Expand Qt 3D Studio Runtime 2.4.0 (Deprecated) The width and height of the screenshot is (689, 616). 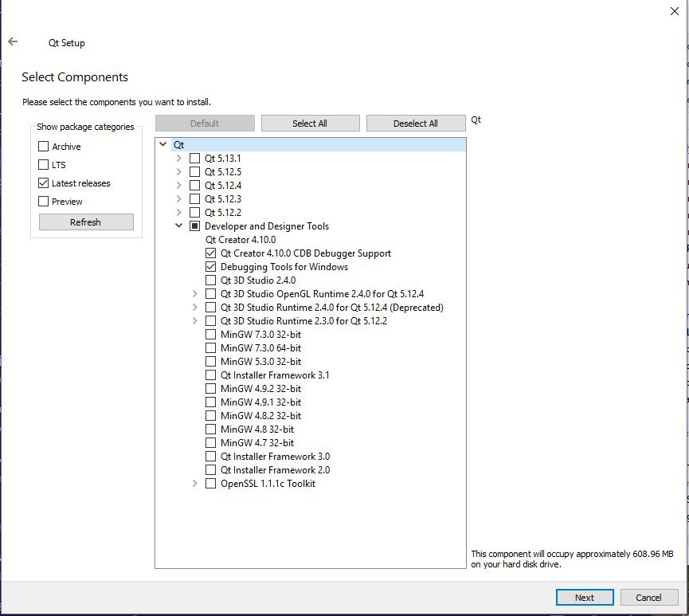pos(194,307)
